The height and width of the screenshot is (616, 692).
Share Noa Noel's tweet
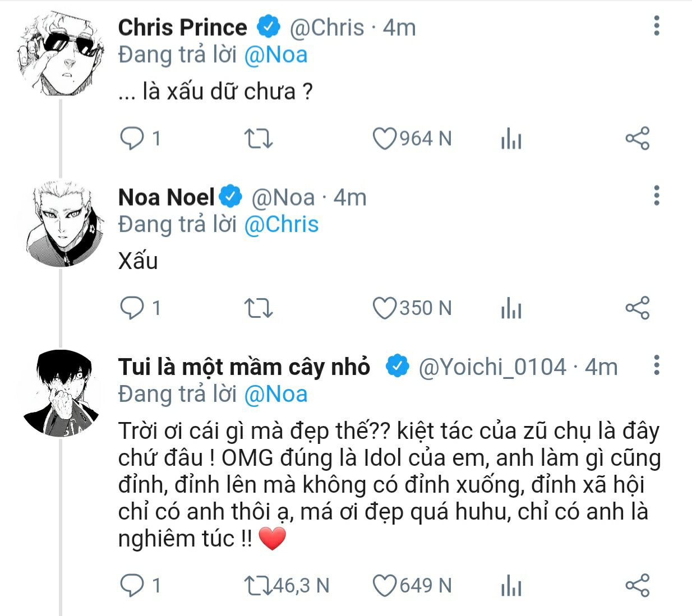(637, 308)
